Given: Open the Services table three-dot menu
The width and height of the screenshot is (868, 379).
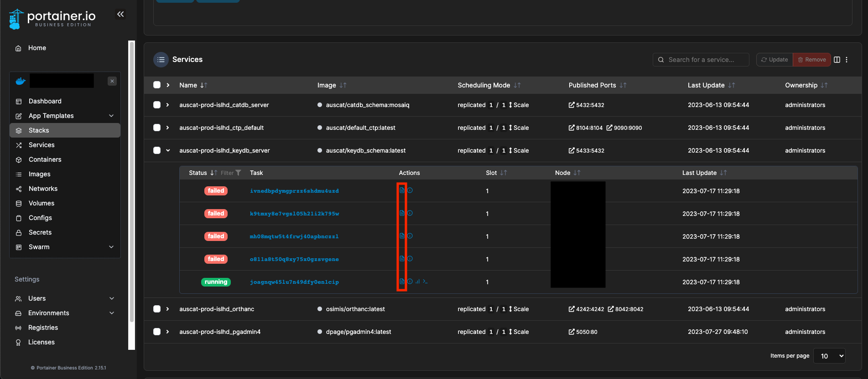Looking at the screenshot, I should [847, 60].
